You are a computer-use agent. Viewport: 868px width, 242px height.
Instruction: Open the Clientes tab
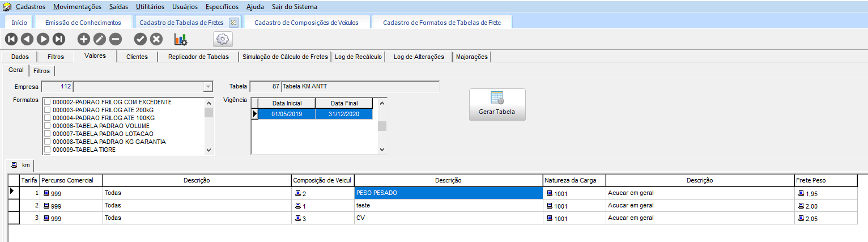pos(137,57)
